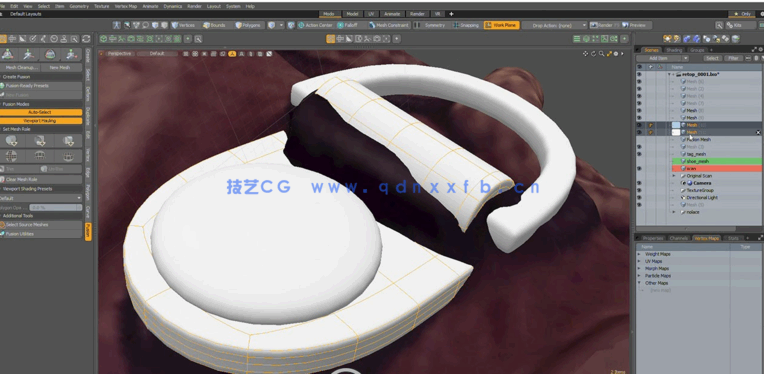Click the Filter button in Items panel

(733, 58)
